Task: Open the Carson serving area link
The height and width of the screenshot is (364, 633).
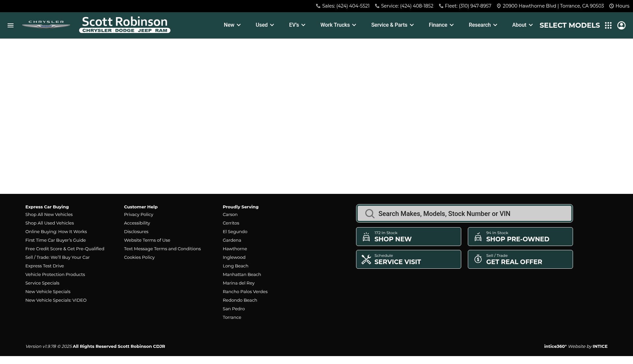Action: pyautogui.click(x=230, y=215)
